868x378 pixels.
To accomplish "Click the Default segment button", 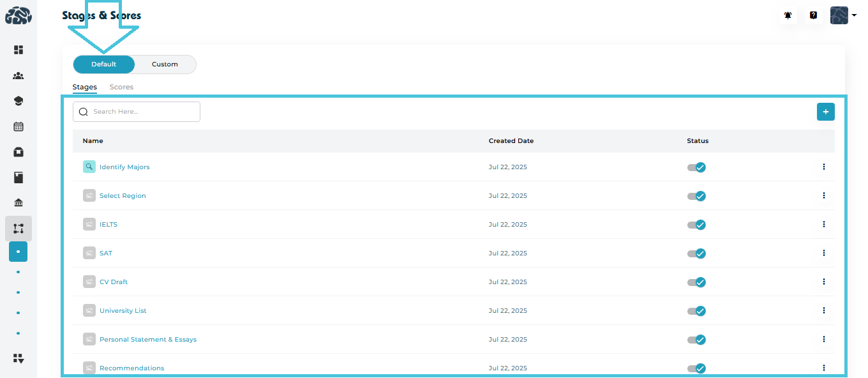I will (104, 64).
